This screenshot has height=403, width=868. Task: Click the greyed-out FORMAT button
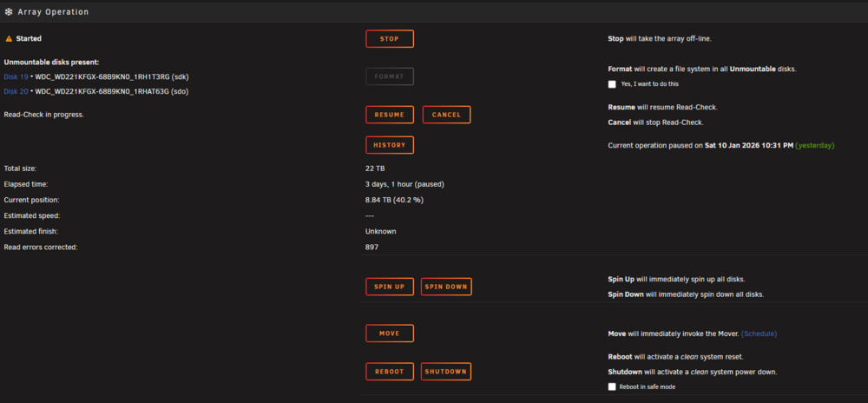tap(390, 76)
